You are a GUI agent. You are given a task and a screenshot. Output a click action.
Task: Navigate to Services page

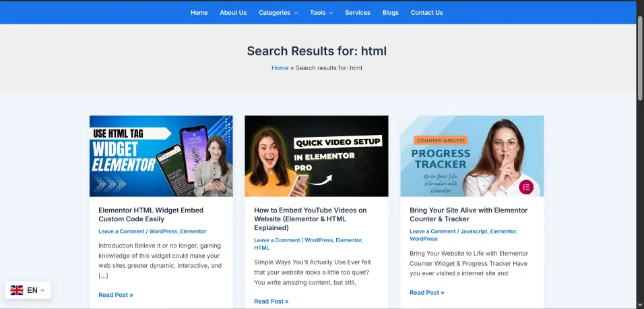(x=357, y=13)
